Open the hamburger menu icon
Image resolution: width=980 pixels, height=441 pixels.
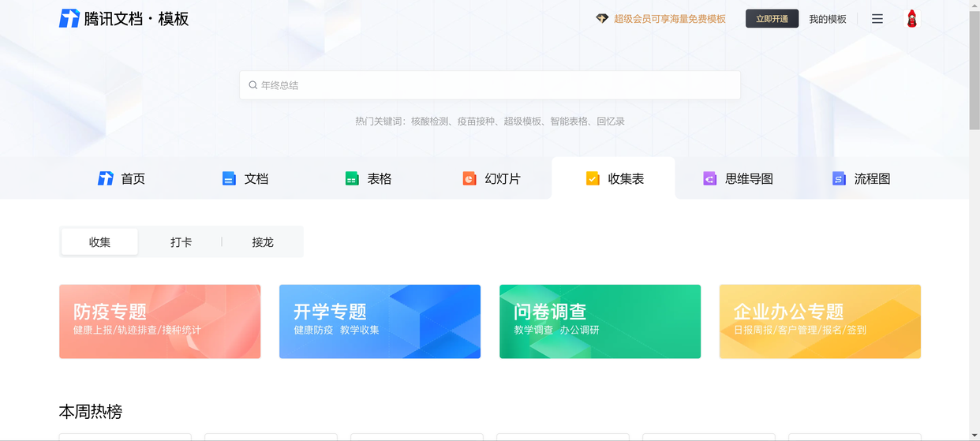877,19
